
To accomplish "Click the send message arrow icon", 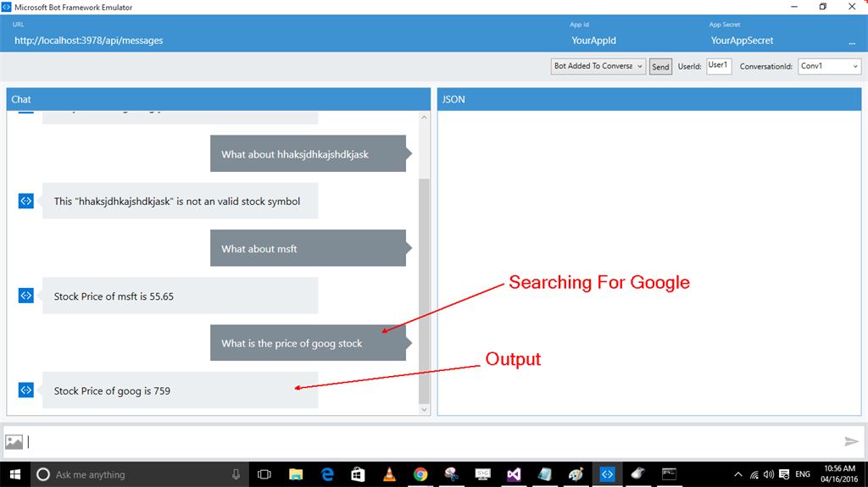I will (x=851, y=441).
